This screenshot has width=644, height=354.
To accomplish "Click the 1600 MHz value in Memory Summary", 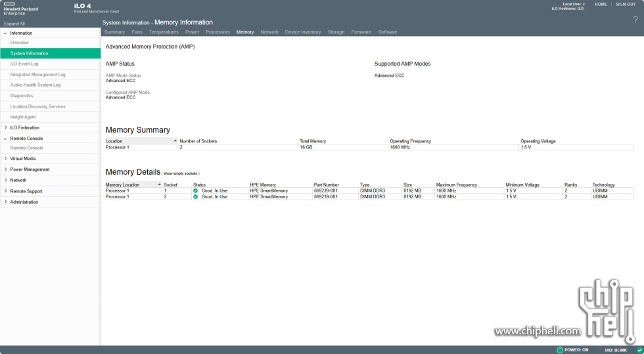I will click(400, 147).
